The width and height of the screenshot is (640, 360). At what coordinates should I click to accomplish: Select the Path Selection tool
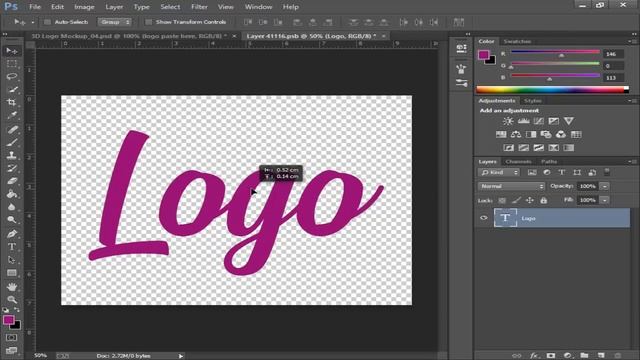click(x=11, y=260)
